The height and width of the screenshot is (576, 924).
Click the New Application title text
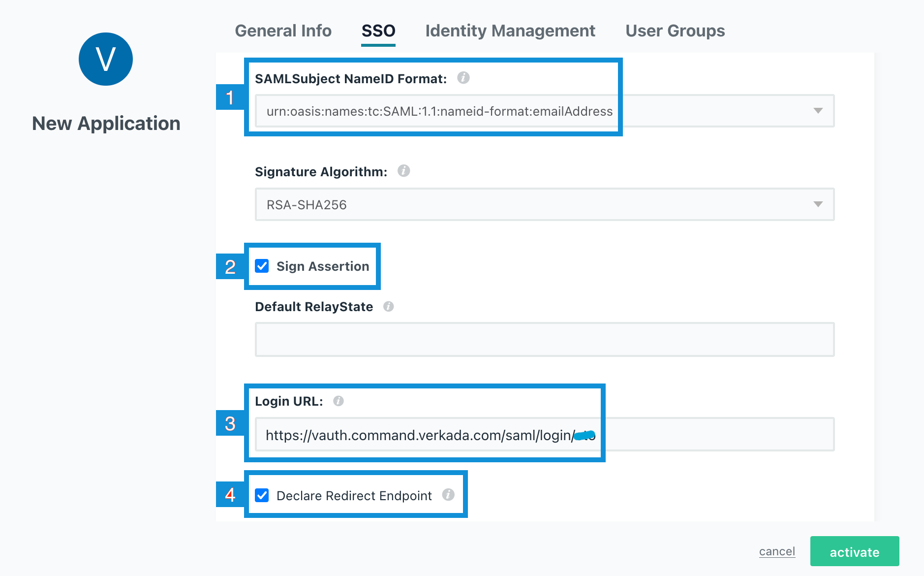tap(106, 123)
